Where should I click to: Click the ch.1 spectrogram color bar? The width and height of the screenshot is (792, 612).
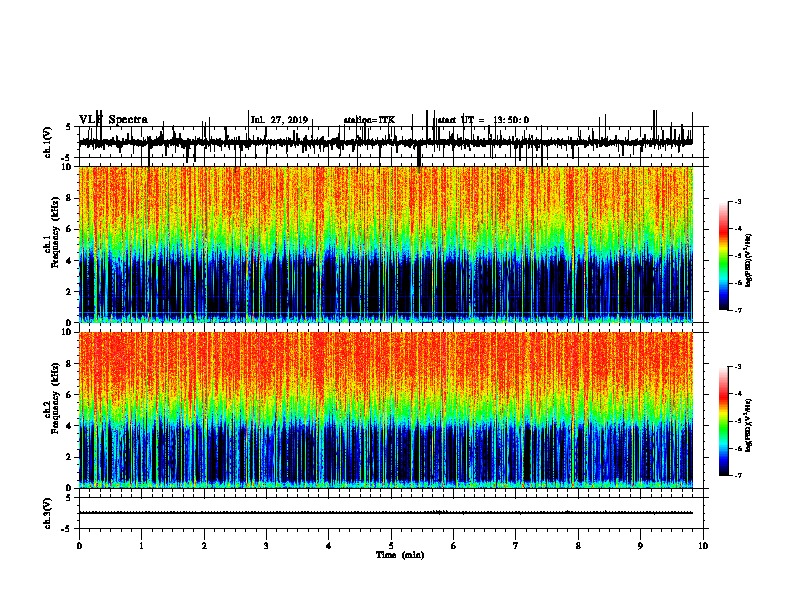pos(723,256)
